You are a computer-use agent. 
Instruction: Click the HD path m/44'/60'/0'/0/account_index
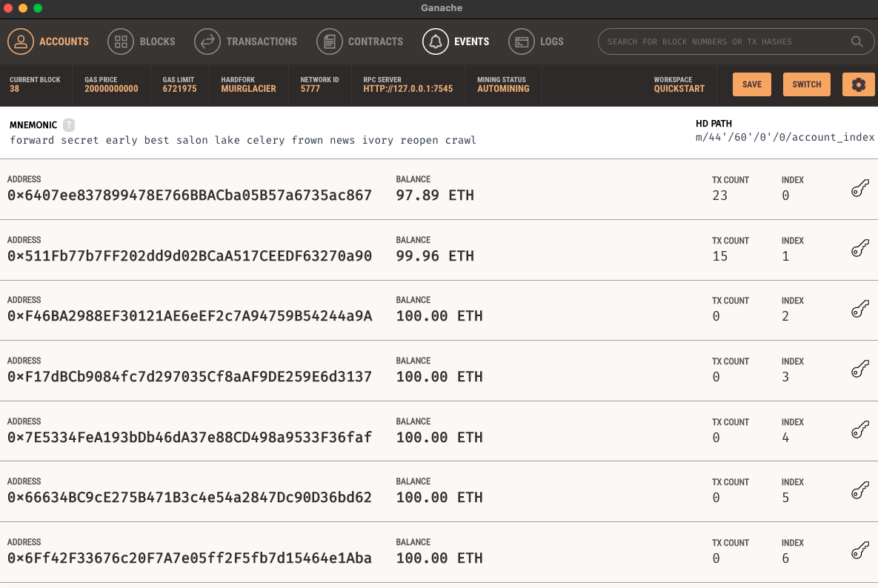coord(785,137)
